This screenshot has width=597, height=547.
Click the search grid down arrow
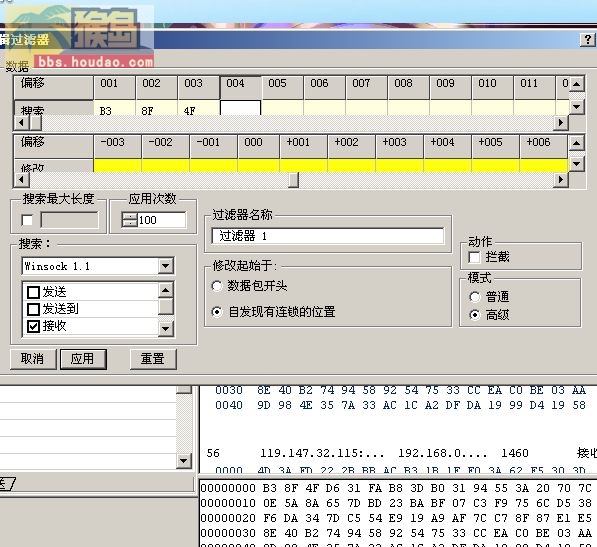click(576, 107)
